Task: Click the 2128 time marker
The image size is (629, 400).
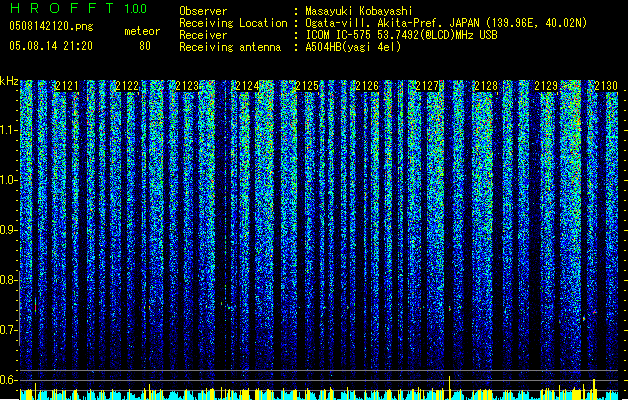Action: [486, 86]
